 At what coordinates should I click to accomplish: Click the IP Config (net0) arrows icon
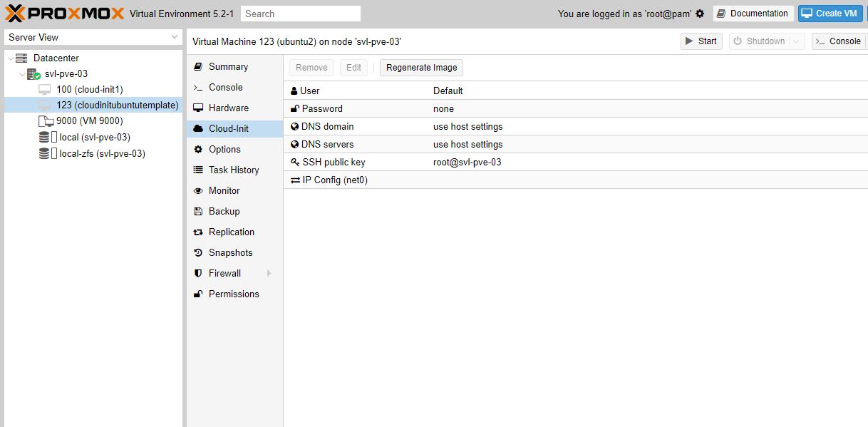295,180
